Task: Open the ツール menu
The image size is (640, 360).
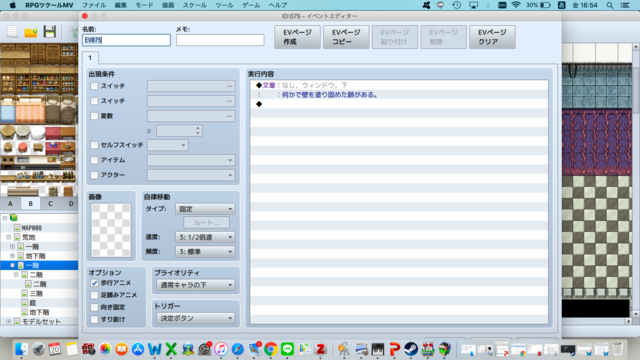Action: [224, 5]
